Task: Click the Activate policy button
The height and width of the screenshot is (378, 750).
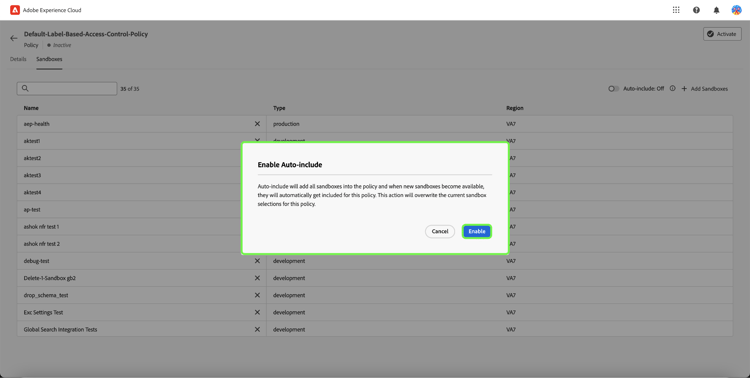Action: (722, 34)
